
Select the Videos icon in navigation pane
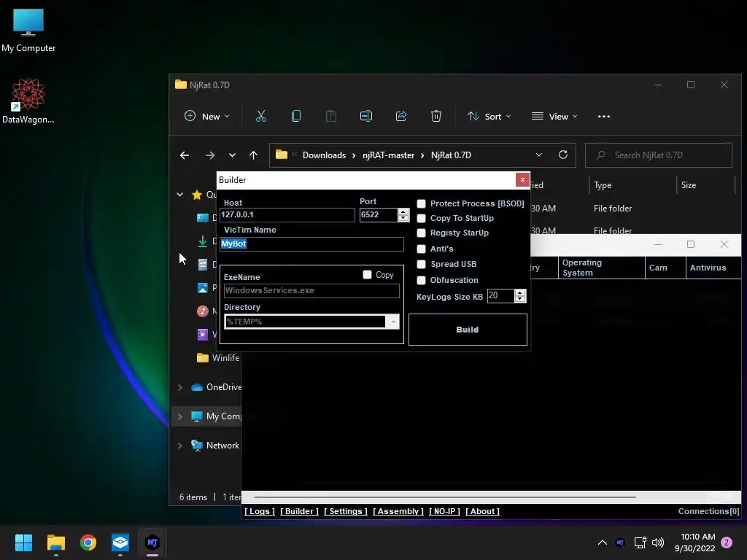[x=203, y=334]
